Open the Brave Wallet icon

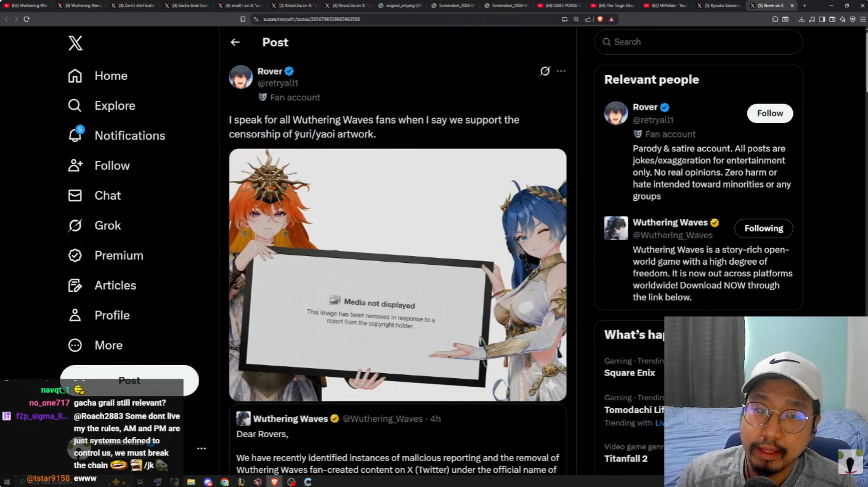[x=832, y=19]
